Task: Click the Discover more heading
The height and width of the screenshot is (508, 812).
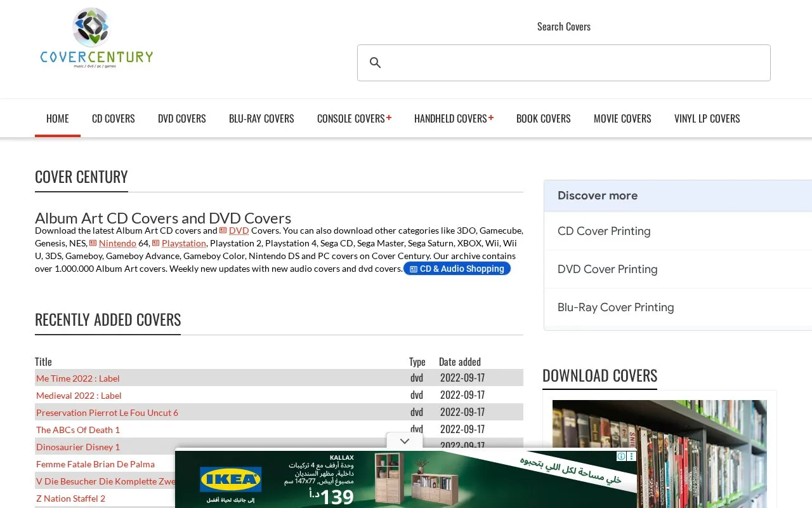Action: [598, 196]
